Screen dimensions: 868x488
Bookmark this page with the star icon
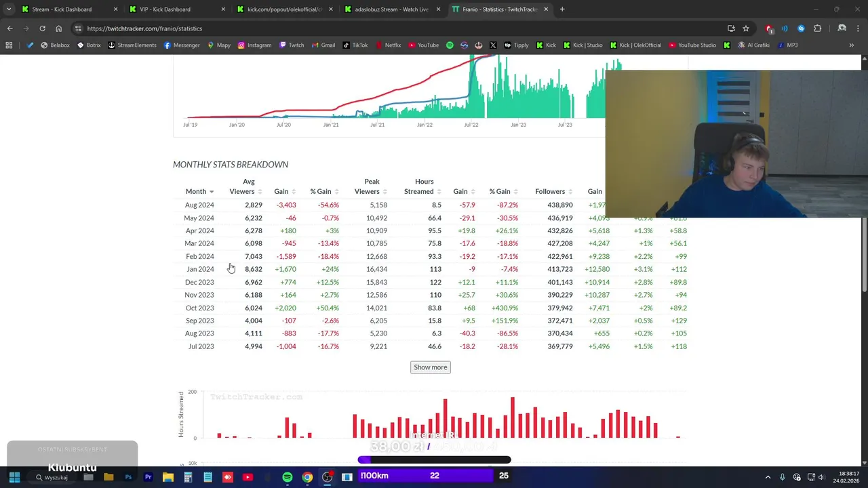pyautogui.click(x=746, y=28)
